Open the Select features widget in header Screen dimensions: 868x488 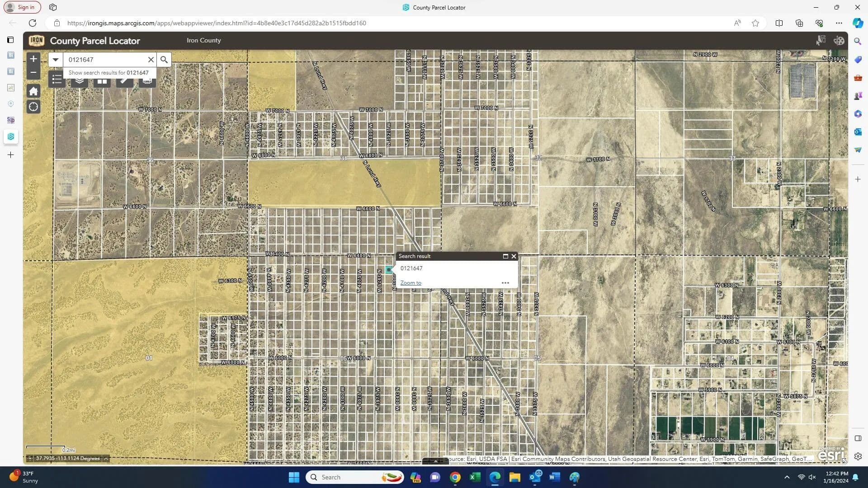(x=821, y=41)
